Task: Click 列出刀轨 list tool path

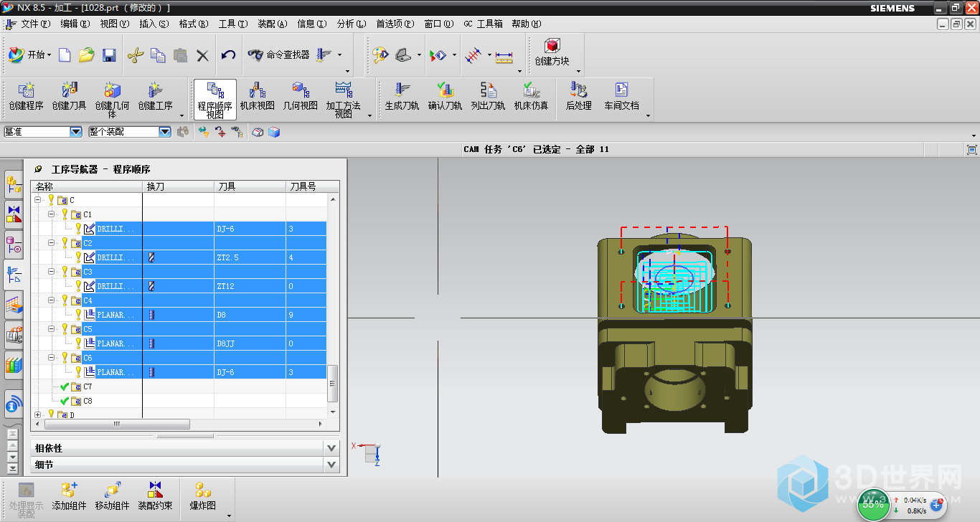Action: 488,97
